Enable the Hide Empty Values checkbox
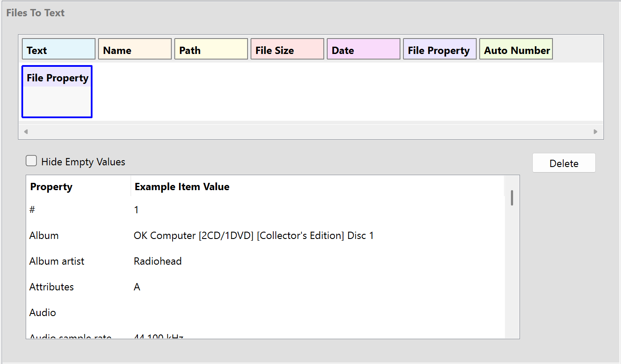Image resolution: width=621 pixels, height=364 pixels. 31,161
